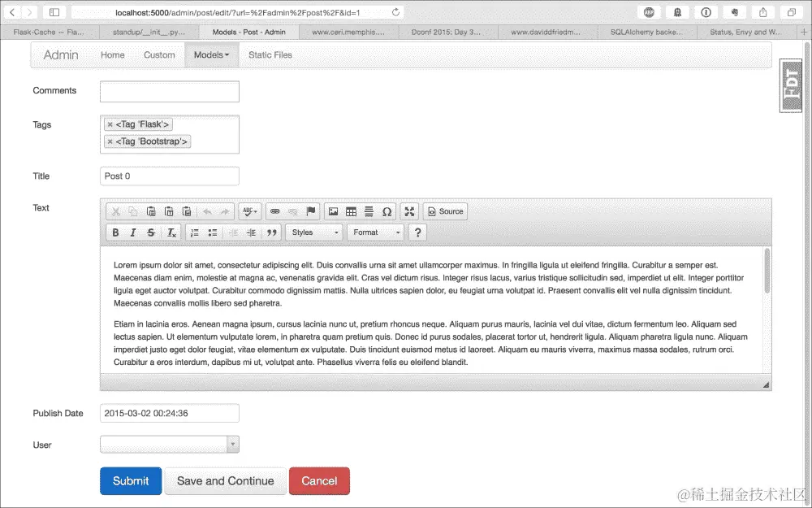Click the browser address bar
The height and width of the screenshot is (508, 812).
[237, 12]
